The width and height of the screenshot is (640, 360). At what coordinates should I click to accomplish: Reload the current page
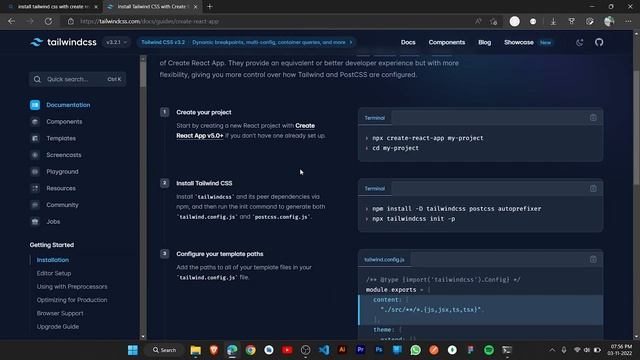[x=48, y=21]
